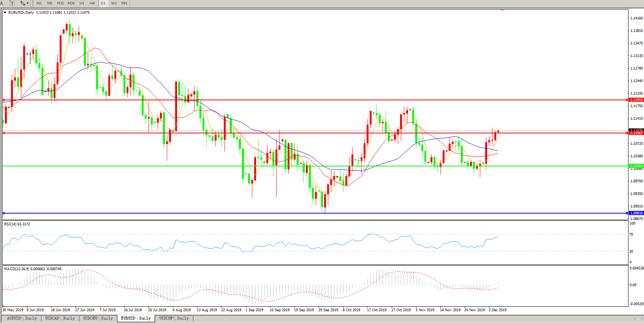Viewport: 644px width, 323px height.
Task: Open the AUDUSD Daily chart tab
Action: 22,318
